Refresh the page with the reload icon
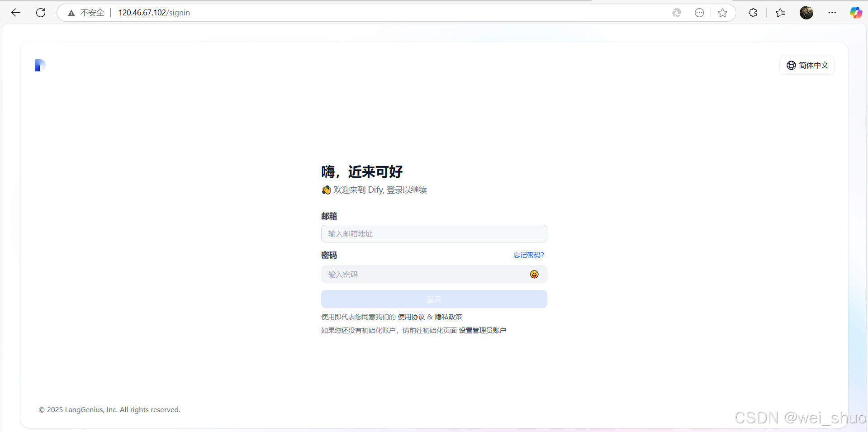The width and height of the screenshot is (868, 432). [x=40, y=12]
